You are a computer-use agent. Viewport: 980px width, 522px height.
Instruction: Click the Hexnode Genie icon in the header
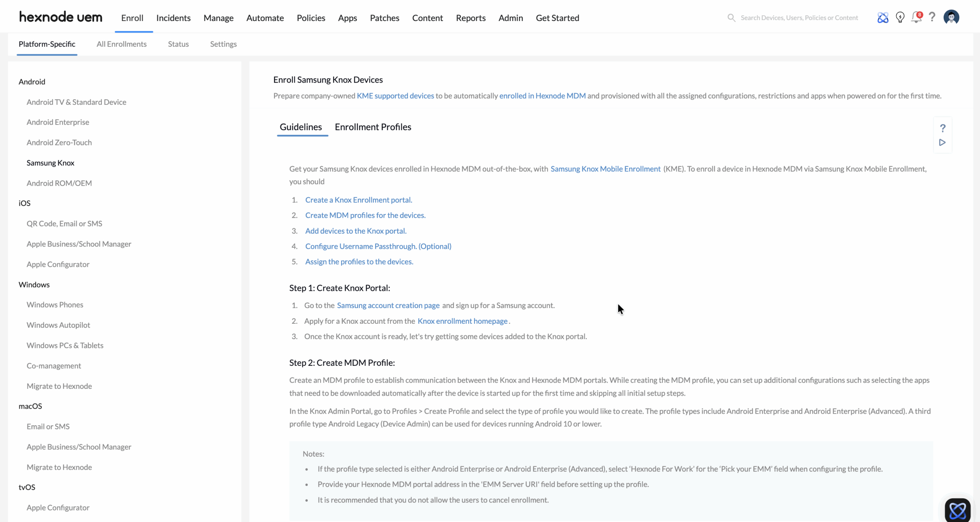click(883, 18)
